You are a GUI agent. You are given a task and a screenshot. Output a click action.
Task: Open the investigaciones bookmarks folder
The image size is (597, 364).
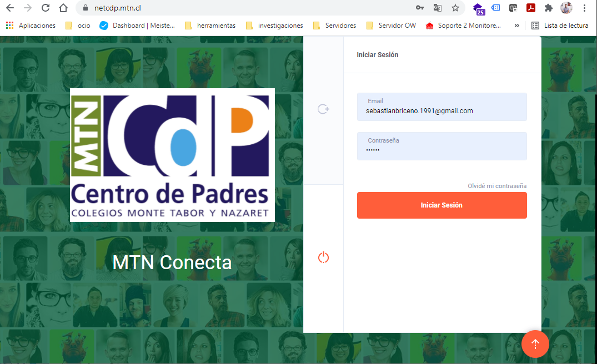click(274, 26)
